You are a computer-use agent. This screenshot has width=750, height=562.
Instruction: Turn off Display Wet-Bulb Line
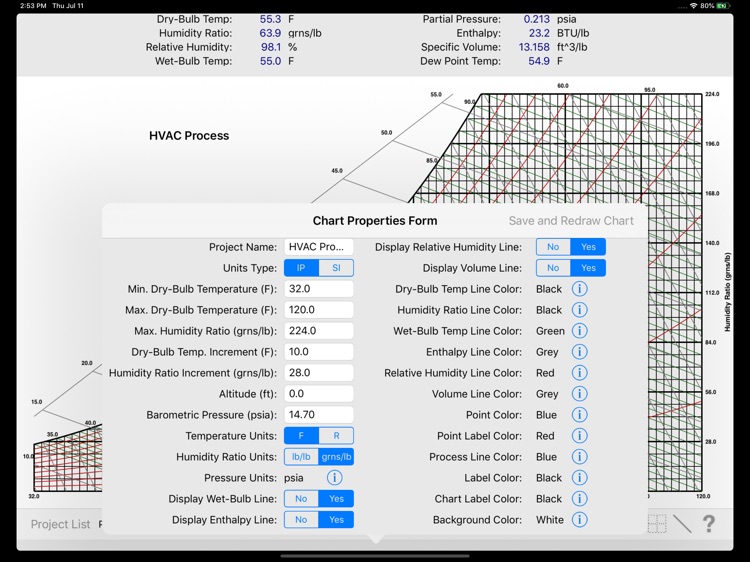tap(301, 499)
